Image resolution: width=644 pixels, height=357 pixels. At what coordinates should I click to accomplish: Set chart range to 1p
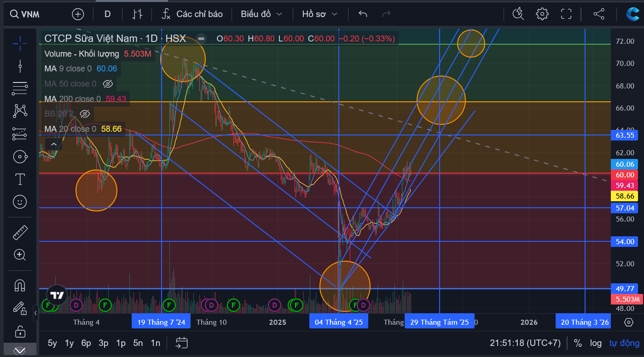point(121,343)
